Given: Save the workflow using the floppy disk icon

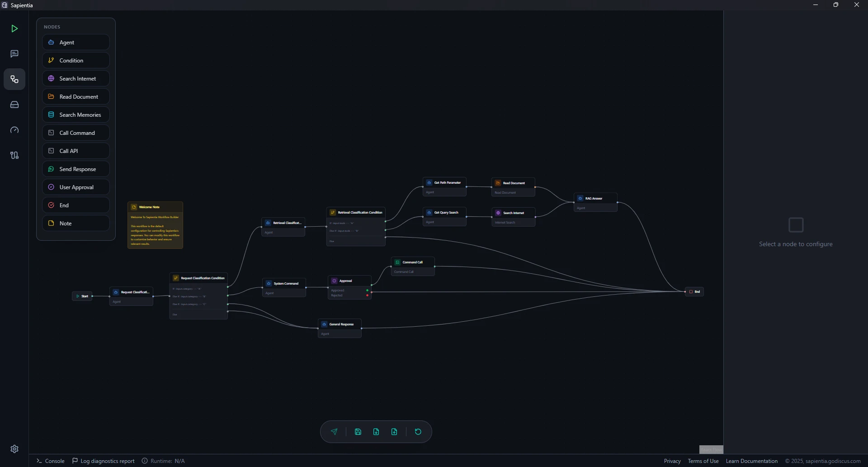Looking at the screenshot, I should [358, 432].
